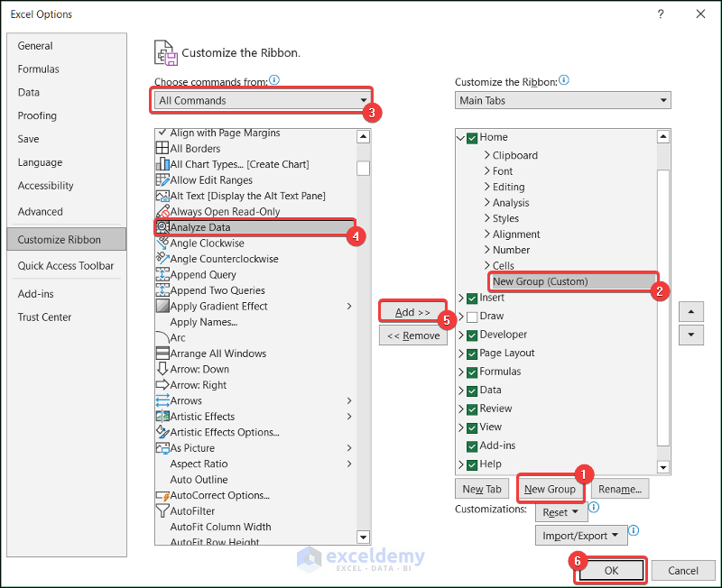Switch to Quick Access Toolbar category
The image size is (722, 588).
click(65, 265)
